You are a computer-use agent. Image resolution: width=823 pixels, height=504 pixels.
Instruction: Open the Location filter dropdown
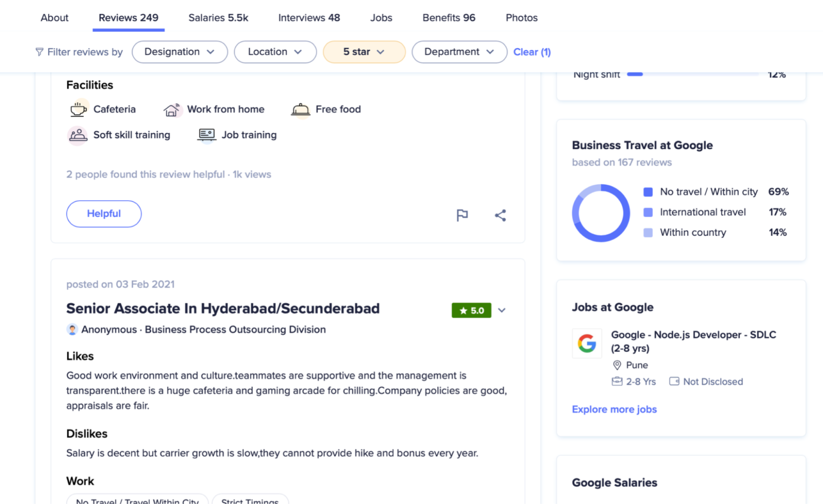pyautogui.click(x=275, y=52)
